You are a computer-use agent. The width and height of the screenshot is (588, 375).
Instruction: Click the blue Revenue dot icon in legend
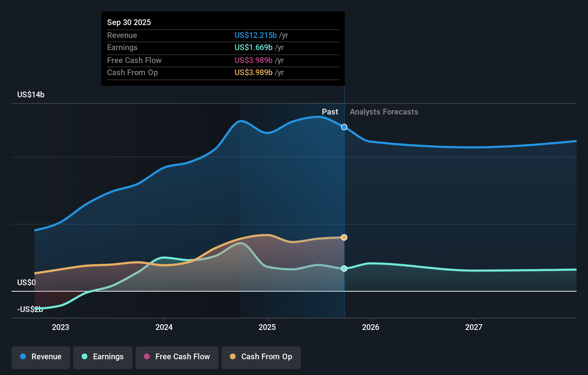click(23, 357)
